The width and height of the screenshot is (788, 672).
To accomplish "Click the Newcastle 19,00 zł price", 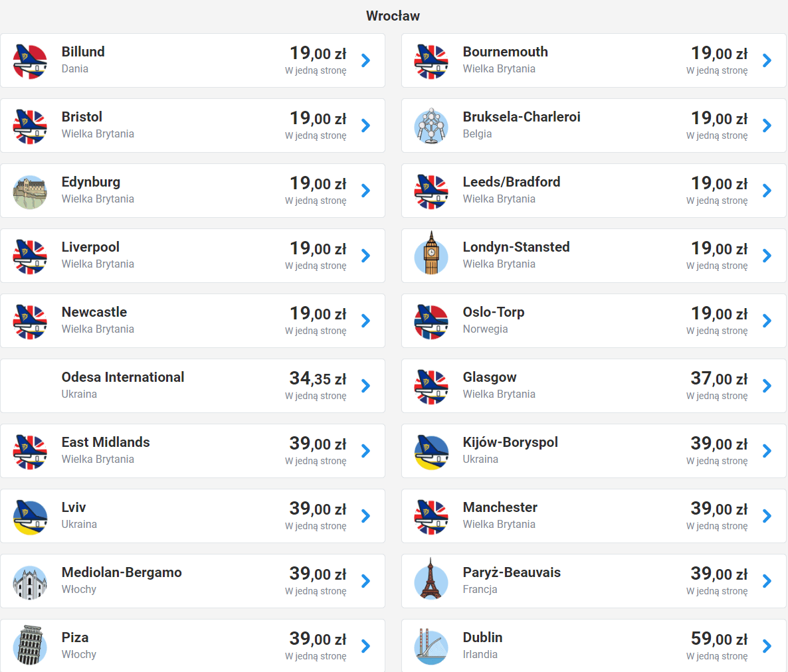I will pyautogui.click(x=318, y=313).
